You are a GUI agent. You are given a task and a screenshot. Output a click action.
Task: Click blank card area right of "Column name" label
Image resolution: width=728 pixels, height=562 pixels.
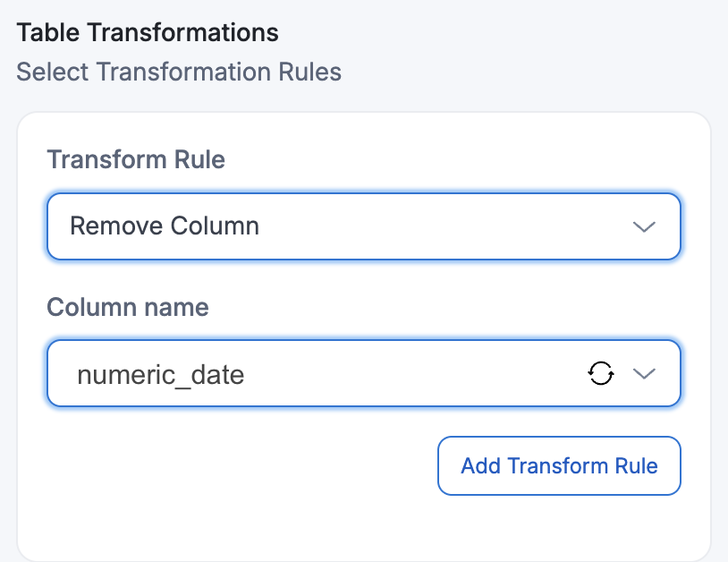[447, 308]
